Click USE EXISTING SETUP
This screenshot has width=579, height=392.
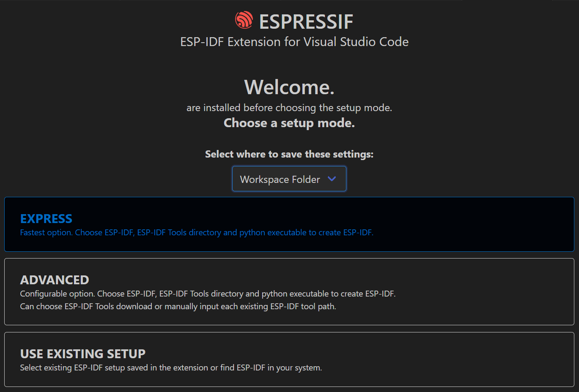[289, 359]
